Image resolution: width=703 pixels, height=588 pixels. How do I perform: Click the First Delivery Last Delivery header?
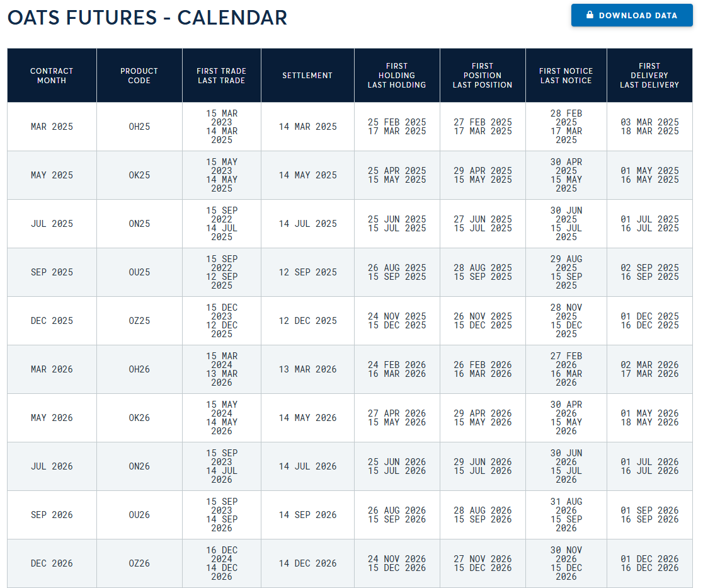pos(649,76)
